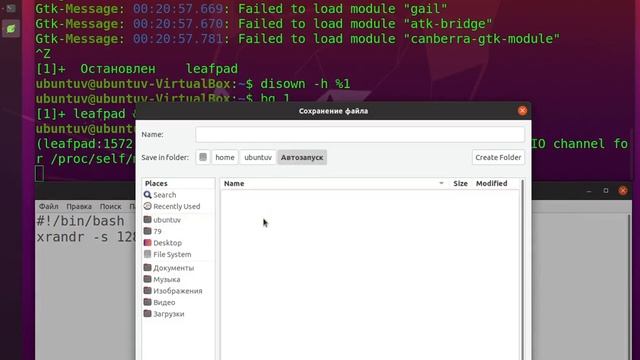Screen dimensions: 640x360
Task: Click the Видео folder icon
Action: pos(147,302)
